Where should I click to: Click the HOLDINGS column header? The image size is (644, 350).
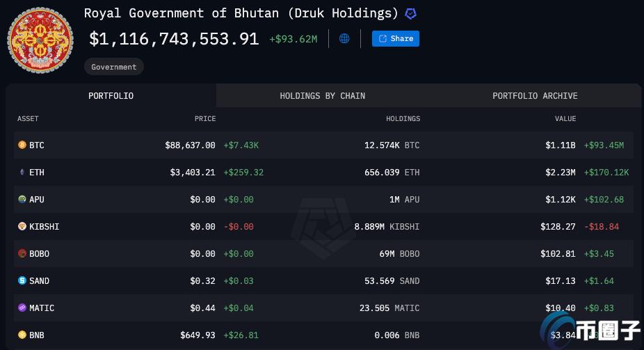403,119
